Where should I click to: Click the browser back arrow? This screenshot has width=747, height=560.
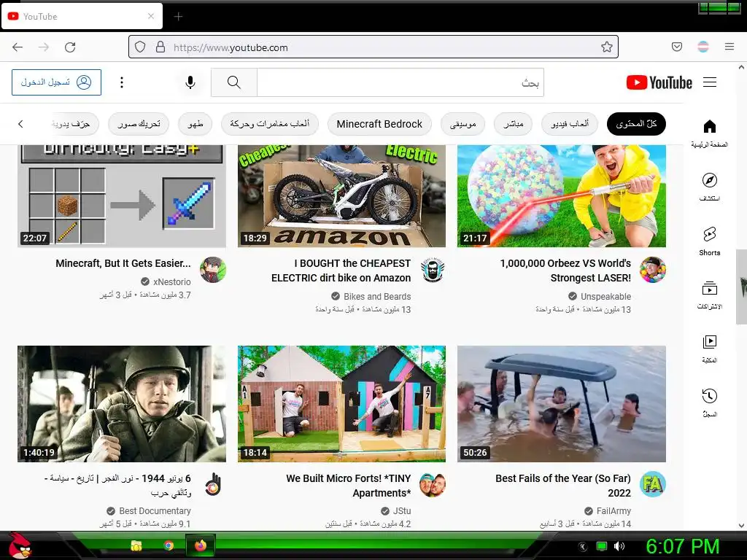click(x=18, y=47)
